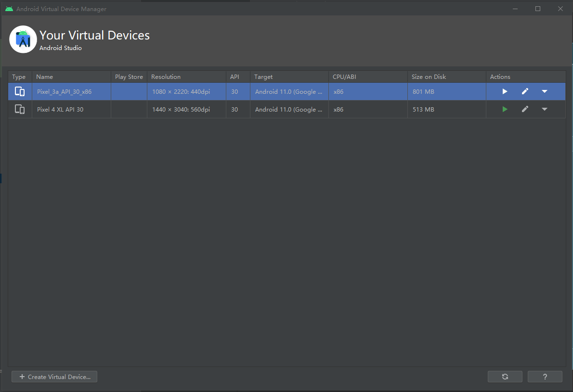573x392 pixels.
Task: Edit the Pixel 4 XL API 30 device
Action: coord(525,109)
